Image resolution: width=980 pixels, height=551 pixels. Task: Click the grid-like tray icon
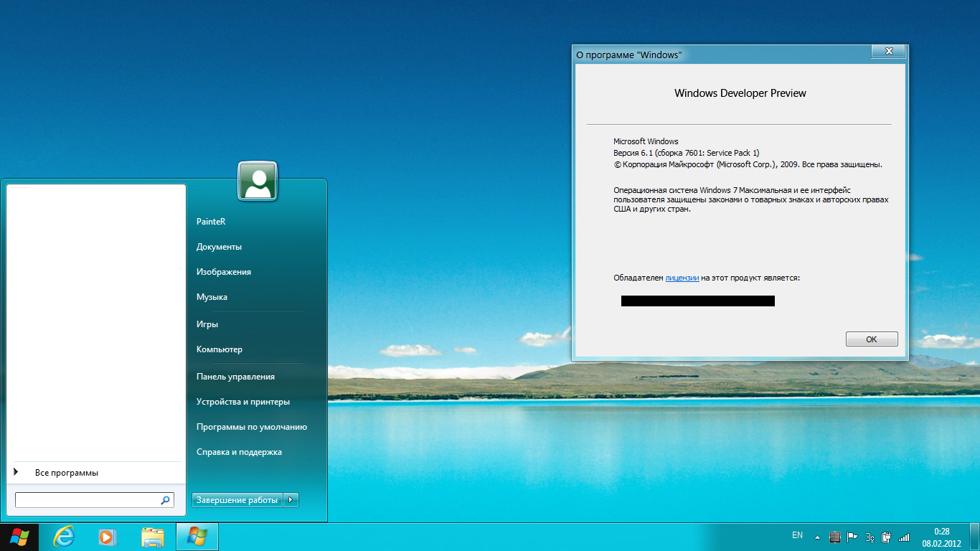click(835, 537)
